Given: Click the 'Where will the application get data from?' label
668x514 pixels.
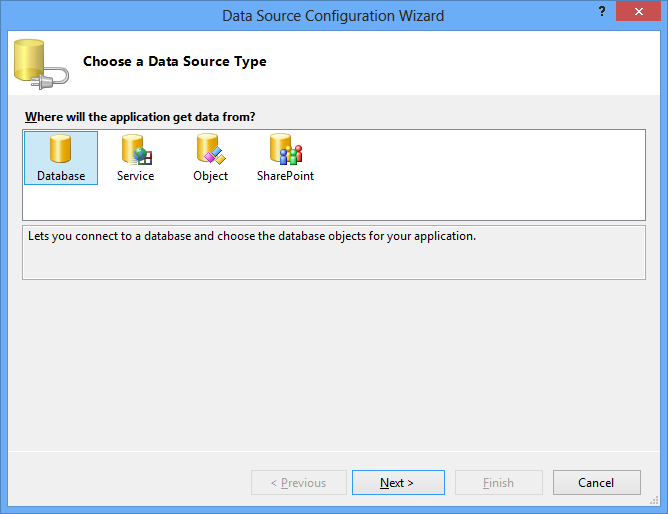Looking at the screenshot, I should pos(139,117).
